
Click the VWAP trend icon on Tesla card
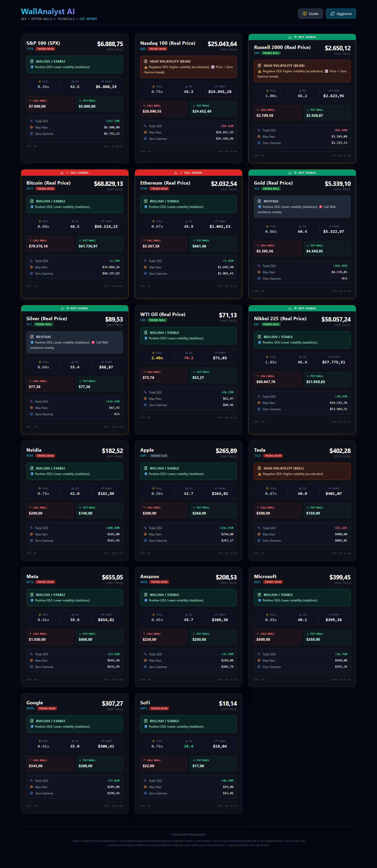330,488
